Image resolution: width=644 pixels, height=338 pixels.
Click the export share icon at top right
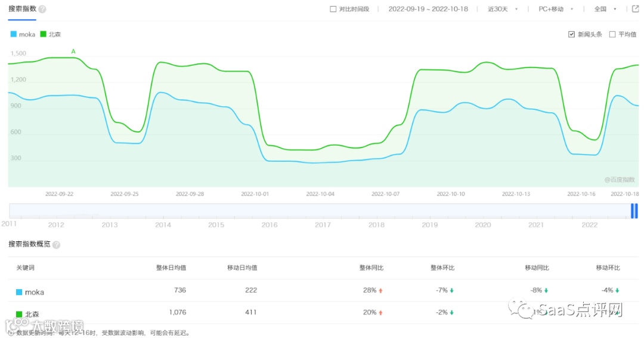point(635,8)
